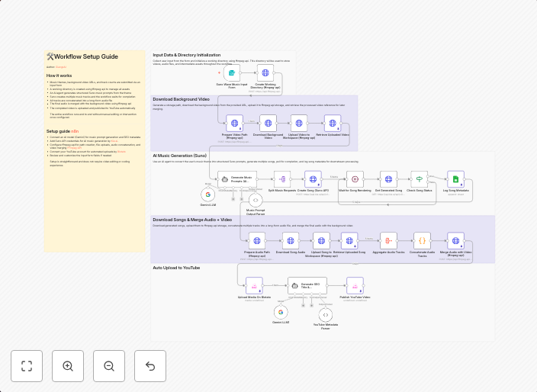Click the Workflow Setup Guide sticky note title
The height and width of the screenshot is (392, 537).
pos(85,56)
